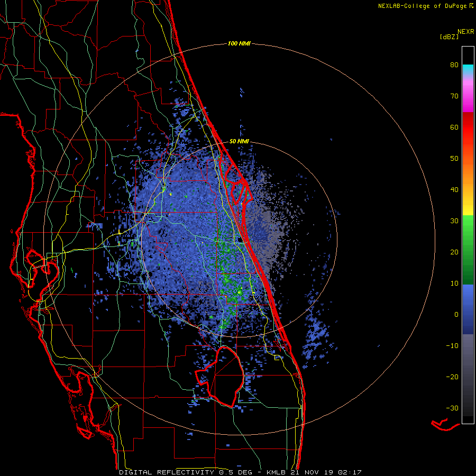Click the -30 value on the dBZ scale
Viewport: 476px width, 476px height.
tap(452, 408)
